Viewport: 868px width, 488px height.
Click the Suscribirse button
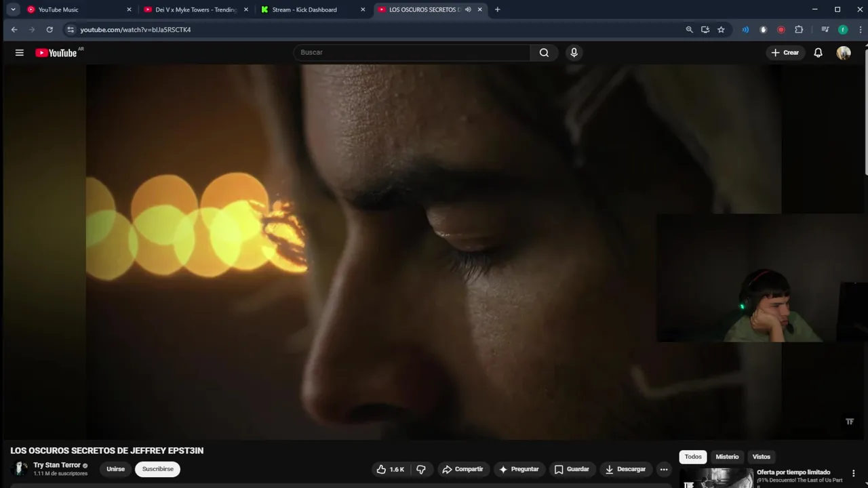click(157, 469)
